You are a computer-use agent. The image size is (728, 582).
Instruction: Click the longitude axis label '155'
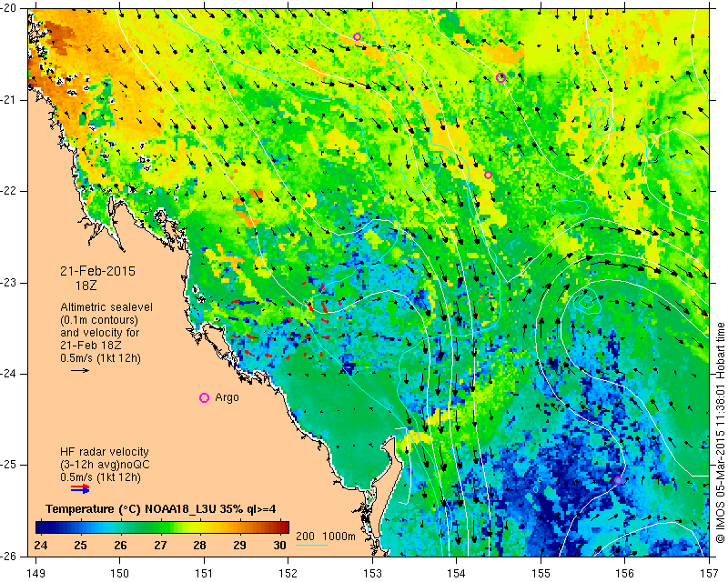(541, 574)
